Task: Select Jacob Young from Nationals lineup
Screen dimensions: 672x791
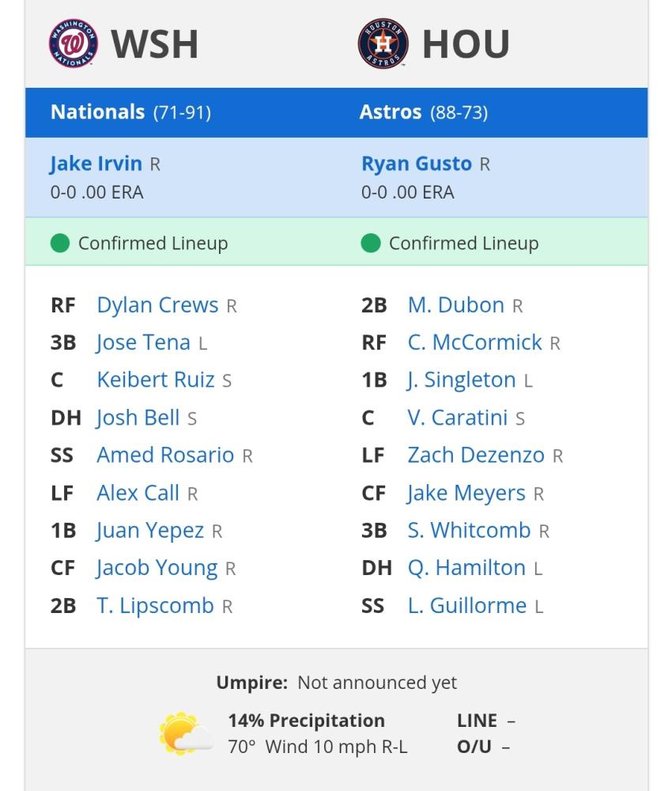Action: (x=157, y=568)
